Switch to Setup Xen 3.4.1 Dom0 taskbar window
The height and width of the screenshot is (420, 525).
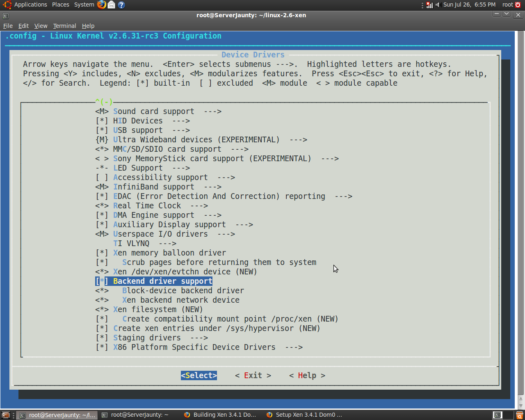tap(304, 415)
